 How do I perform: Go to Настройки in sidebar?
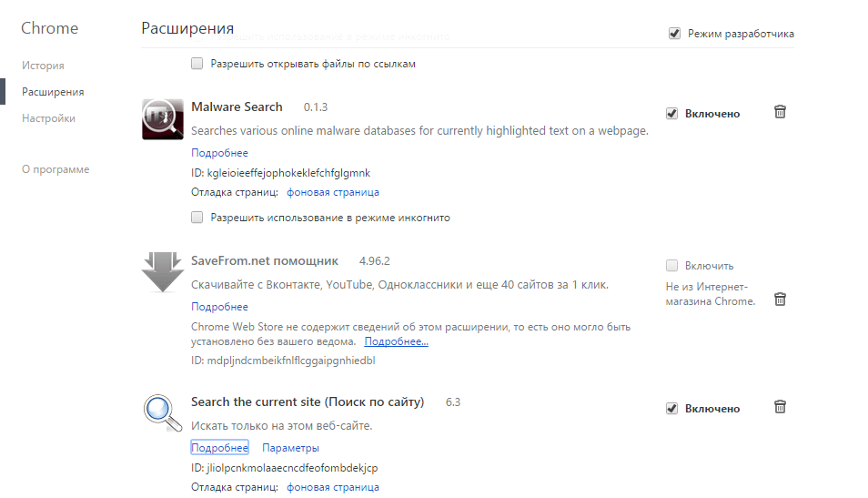pos(49,118)
